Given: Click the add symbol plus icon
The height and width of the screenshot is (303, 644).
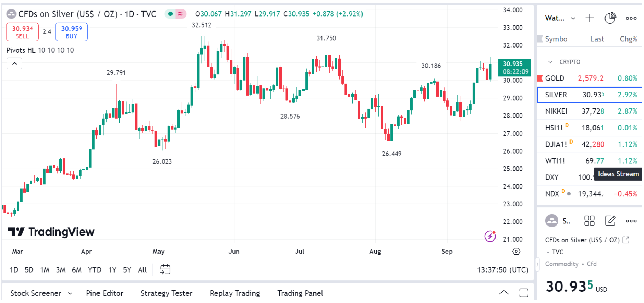Looking at the screenshot, I should pos(590,18).
